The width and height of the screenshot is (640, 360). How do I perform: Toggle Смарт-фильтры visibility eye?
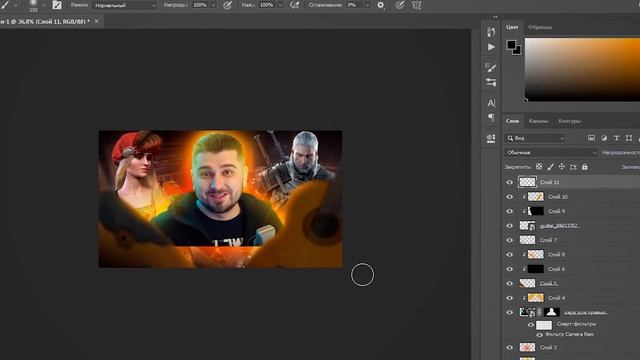pyautogui.click(x=531, y=325)
